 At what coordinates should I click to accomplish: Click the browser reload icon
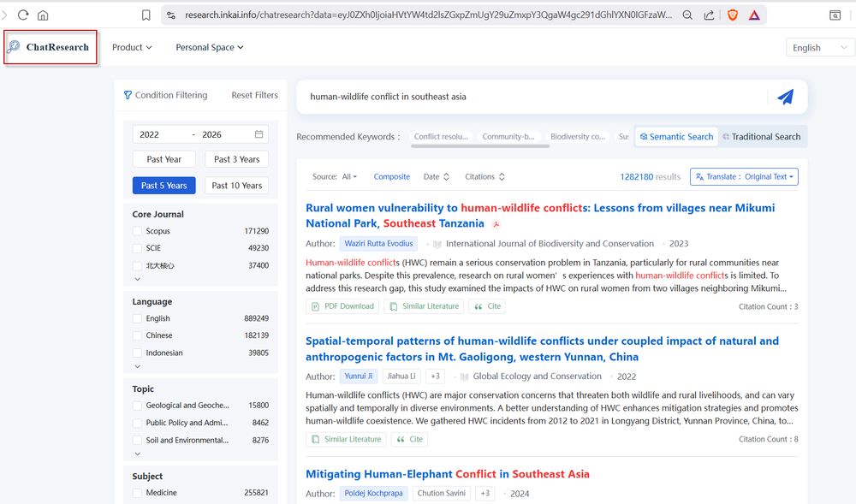[23, 15]
